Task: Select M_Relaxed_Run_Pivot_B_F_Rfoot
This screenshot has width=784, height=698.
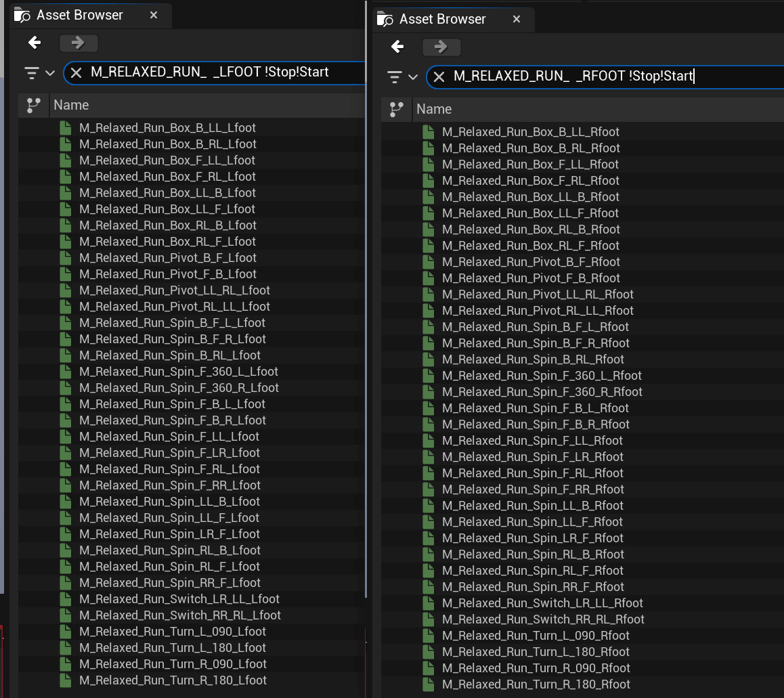Action: [x=531, y=262]
